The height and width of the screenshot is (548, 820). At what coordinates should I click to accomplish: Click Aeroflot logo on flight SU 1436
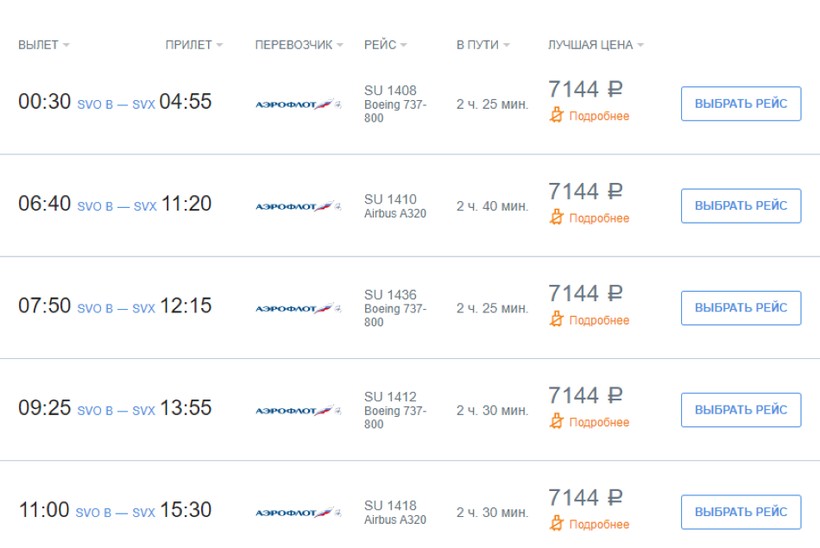pyautogui.click(x=297, y=308)
